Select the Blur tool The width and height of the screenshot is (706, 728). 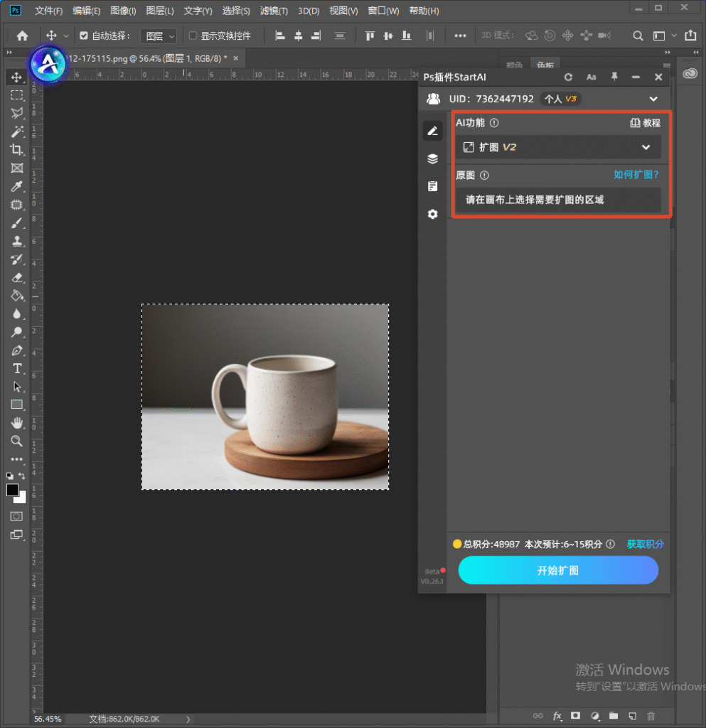(x=17, y=314)
